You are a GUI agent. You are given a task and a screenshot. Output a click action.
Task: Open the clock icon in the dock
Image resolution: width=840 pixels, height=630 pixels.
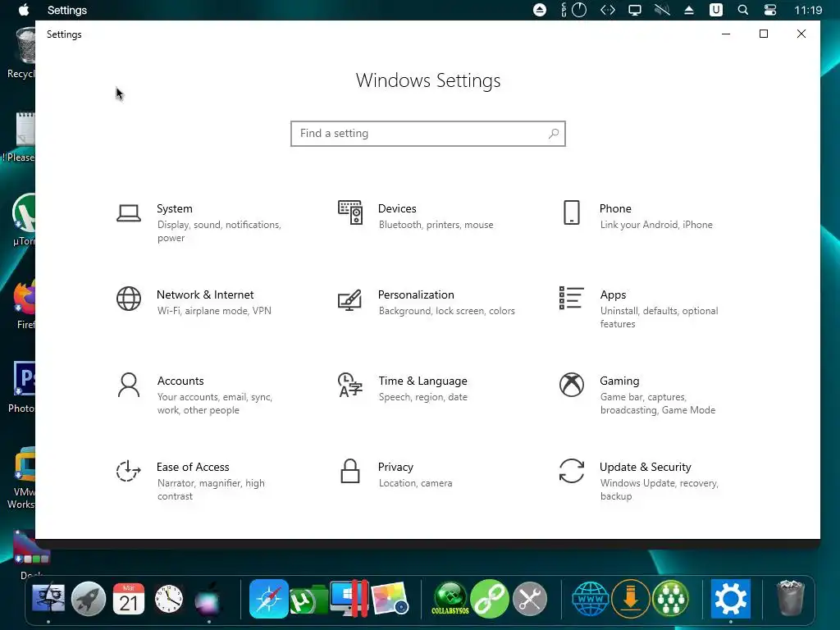[x=169, y=599]
